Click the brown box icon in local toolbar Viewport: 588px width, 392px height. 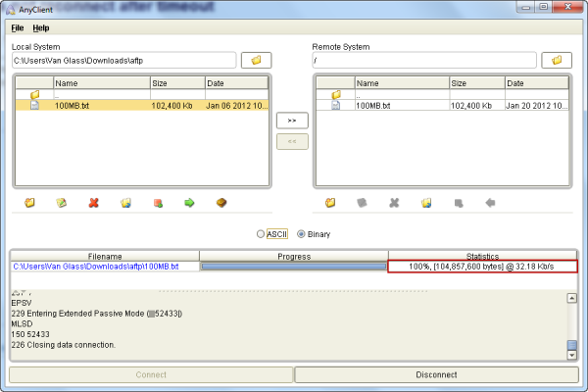pyautogui.click(x=221, y=203)
